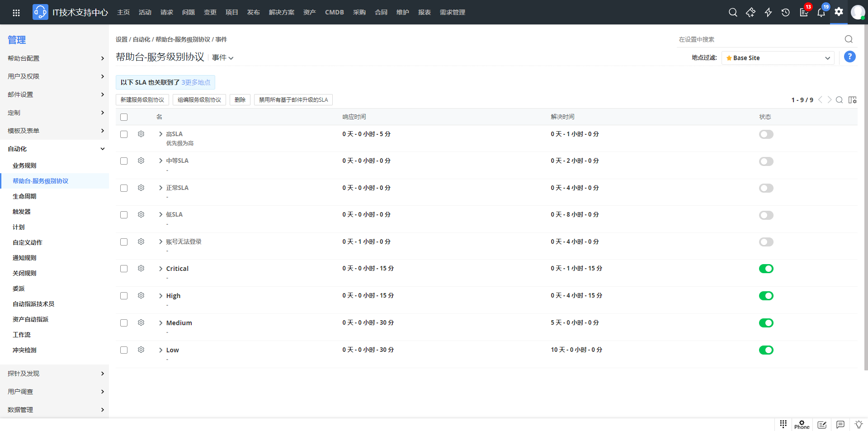The image size is (868, 431).
Task: Enable the status toggle for 低SLA
Action: pos(766,215)
